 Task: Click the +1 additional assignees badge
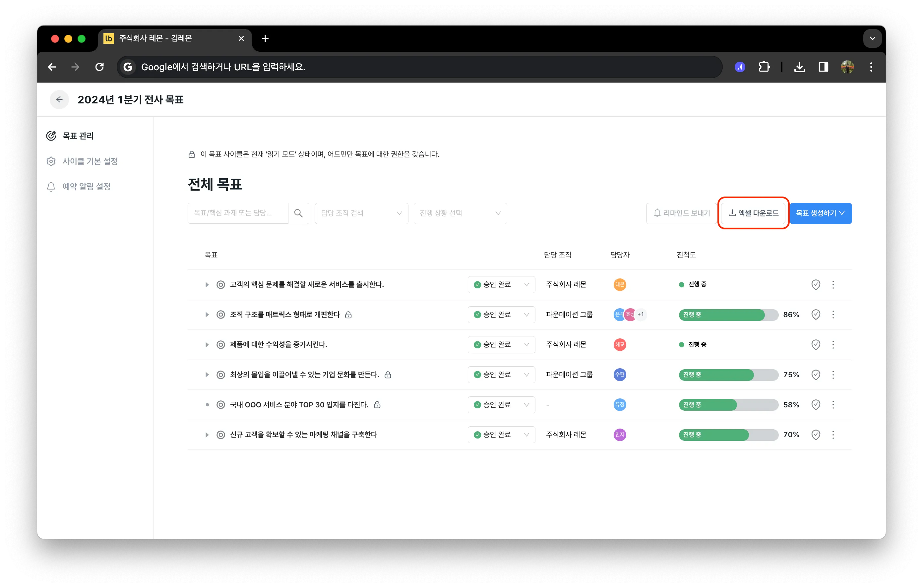(x=641, y=315)
